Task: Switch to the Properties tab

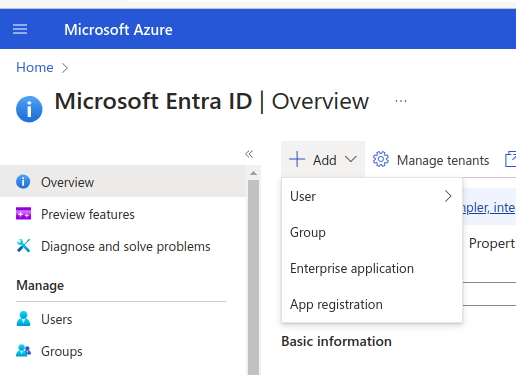Action: pyautogui.click(x=492, y=243)
